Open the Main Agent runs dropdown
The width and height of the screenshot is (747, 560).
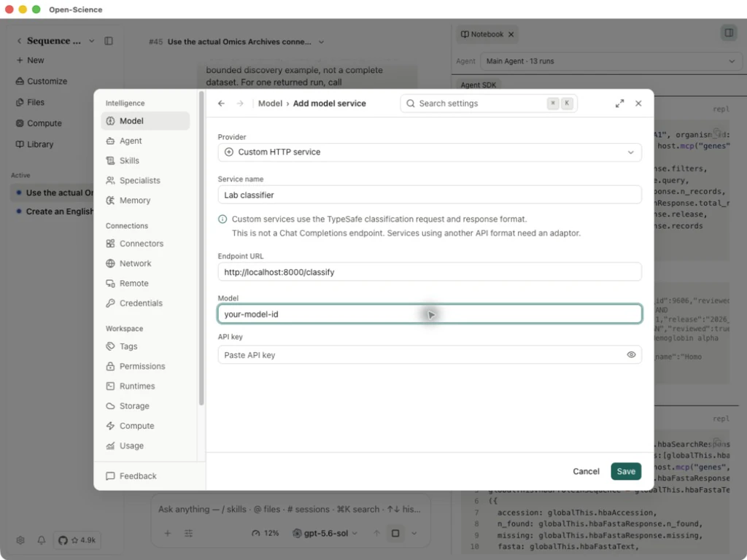tap(611, 61)
